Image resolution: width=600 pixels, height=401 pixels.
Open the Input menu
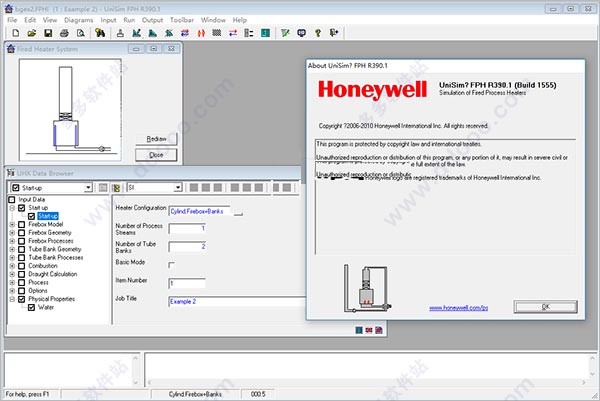tap(108, 20)
